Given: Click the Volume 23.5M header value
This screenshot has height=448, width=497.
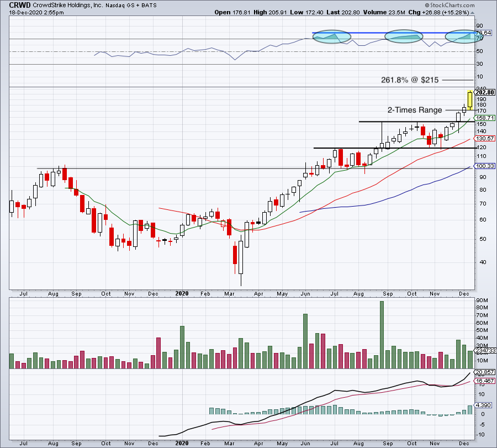Looking at the screenshot, I should click(384, 12).
